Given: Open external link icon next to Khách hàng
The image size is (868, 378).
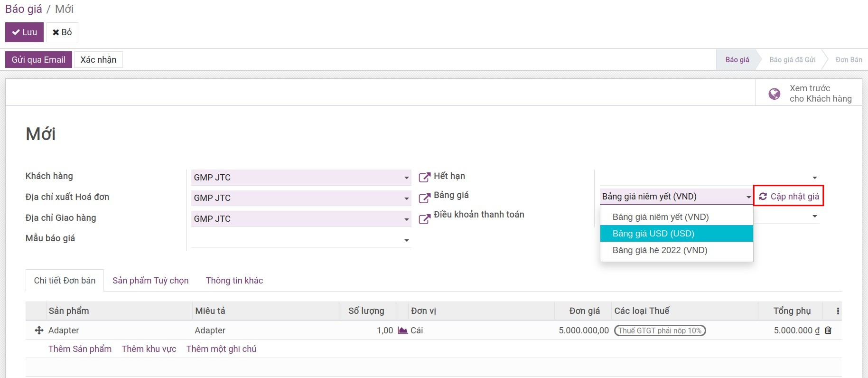Looking at the screenshot, I should 424,178.
